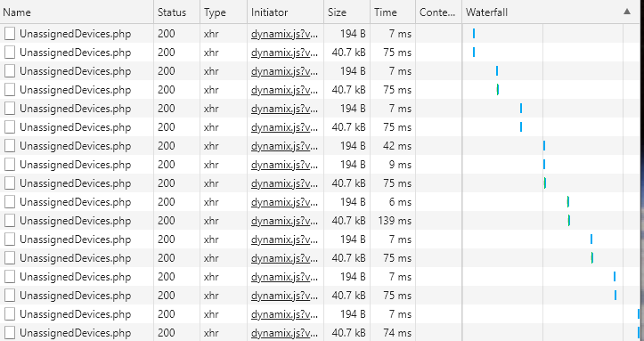Viewport: 644px width, 341px height.
Task: Sort by the Type column header
Action: click(x=224, y=12)
